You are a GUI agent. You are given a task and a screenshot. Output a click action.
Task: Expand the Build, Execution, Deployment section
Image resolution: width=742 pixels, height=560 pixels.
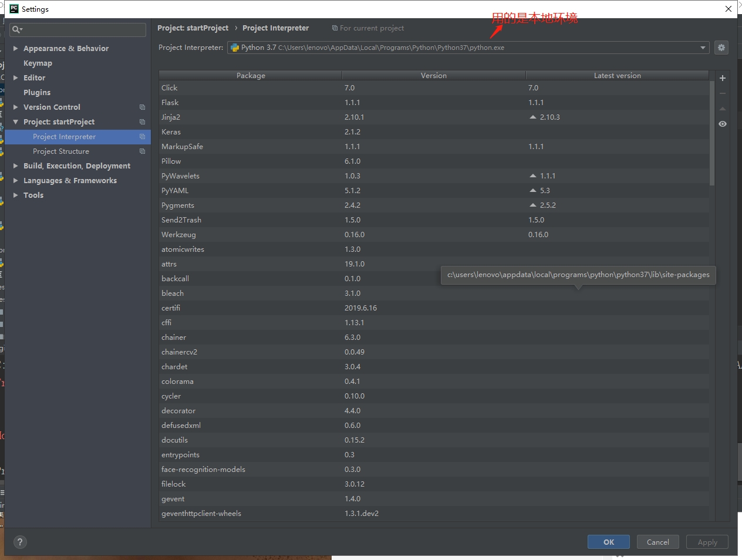tap(15, 166)
